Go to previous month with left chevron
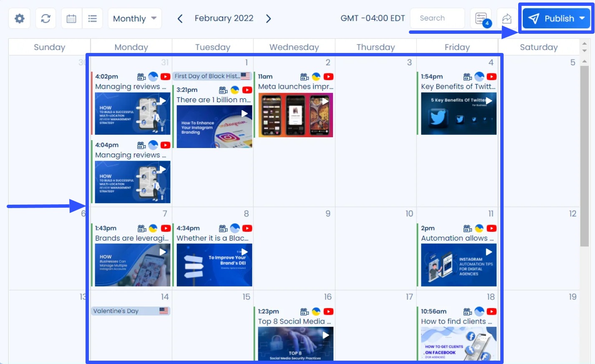 pyautogui.click(x=180, y=19)
